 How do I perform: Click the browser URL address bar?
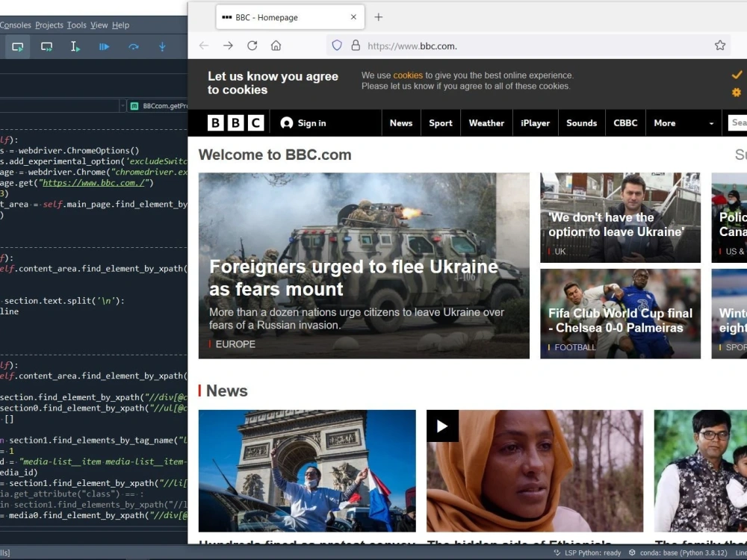point(529,46)
